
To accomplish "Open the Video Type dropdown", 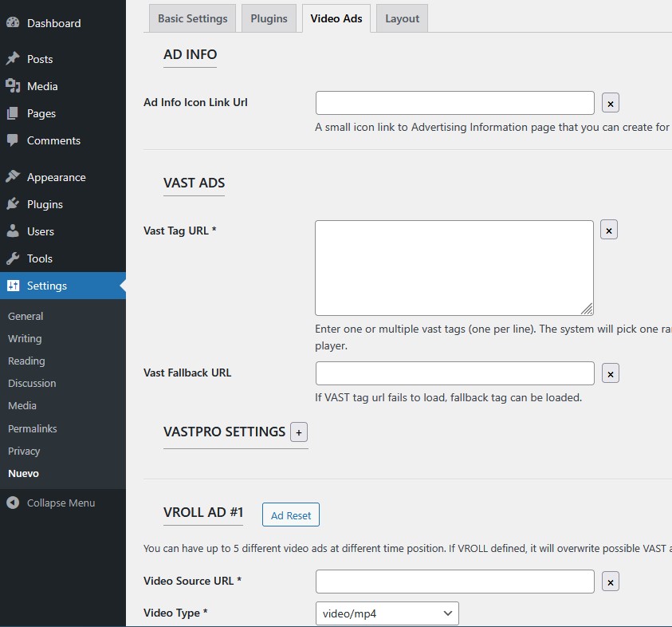I will click(387, 613).
